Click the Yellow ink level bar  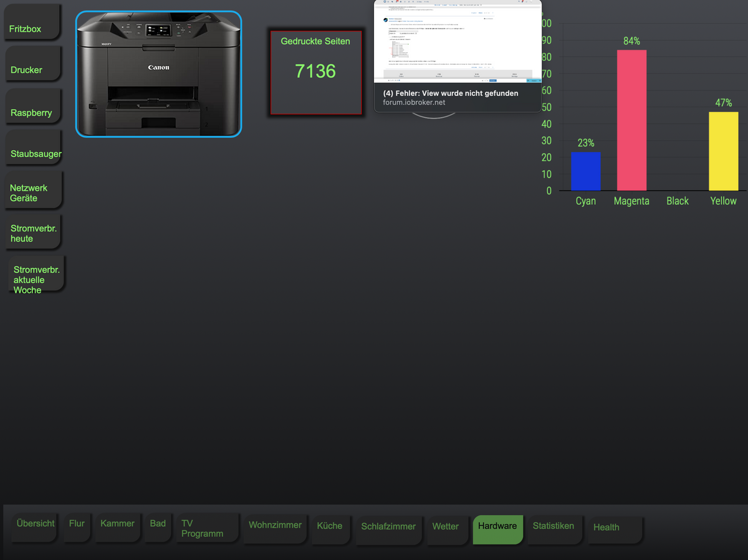724,151
